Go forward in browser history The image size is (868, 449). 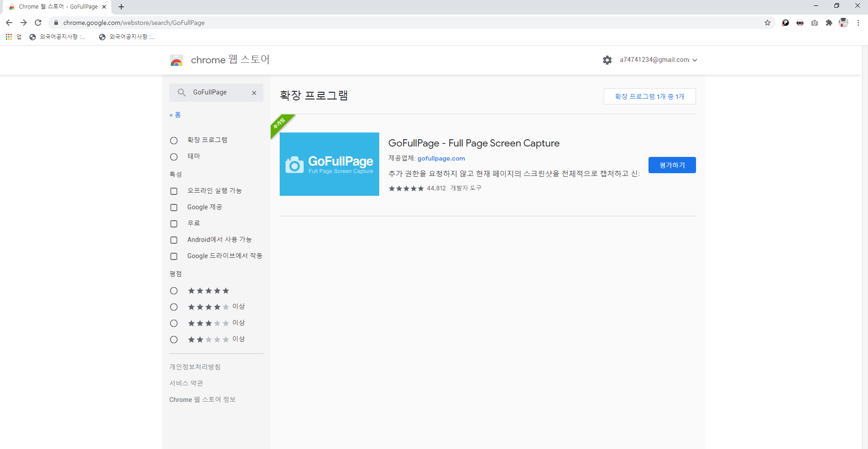point(24,23)
